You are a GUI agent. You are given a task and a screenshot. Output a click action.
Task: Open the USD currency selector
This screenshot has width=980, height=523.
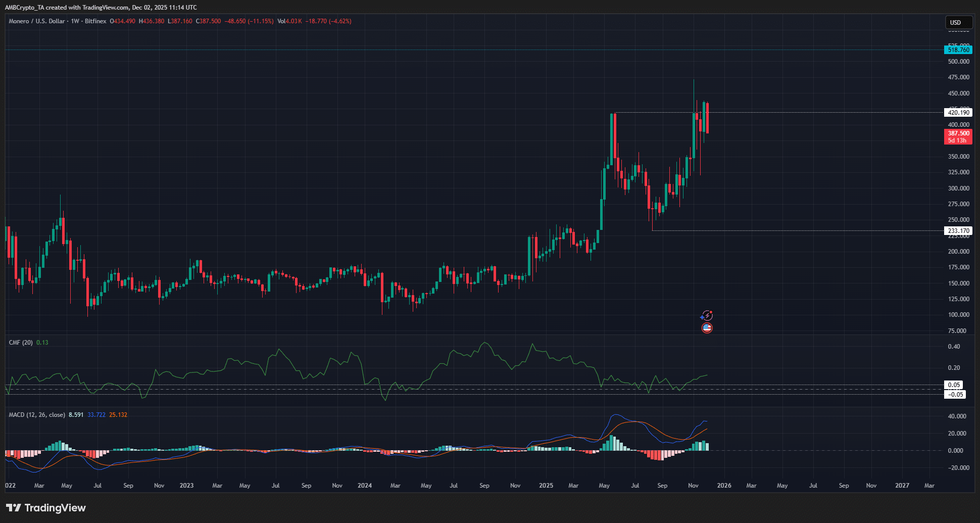tap(958, 22)
